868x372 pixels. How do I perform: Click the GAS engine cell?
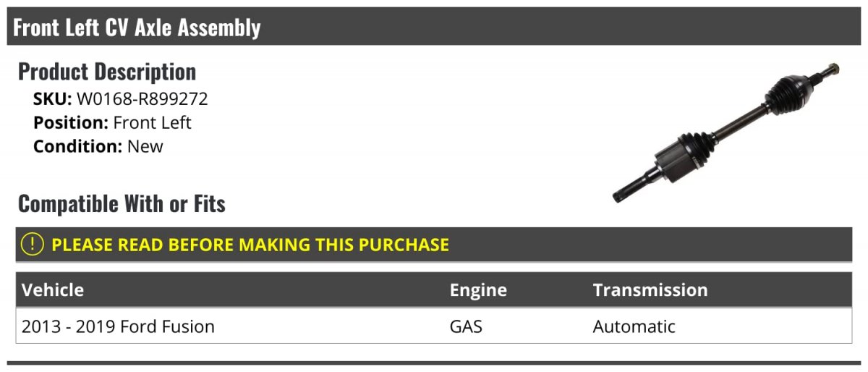(466, 326)
